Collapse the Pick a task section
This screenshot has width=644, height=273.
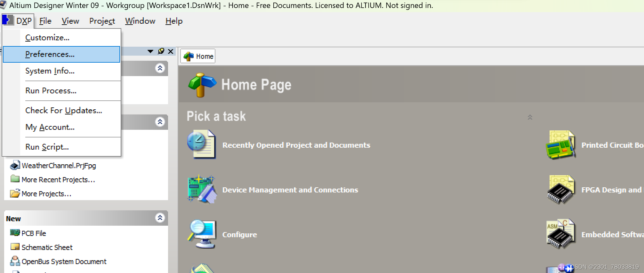coord(530,117)
